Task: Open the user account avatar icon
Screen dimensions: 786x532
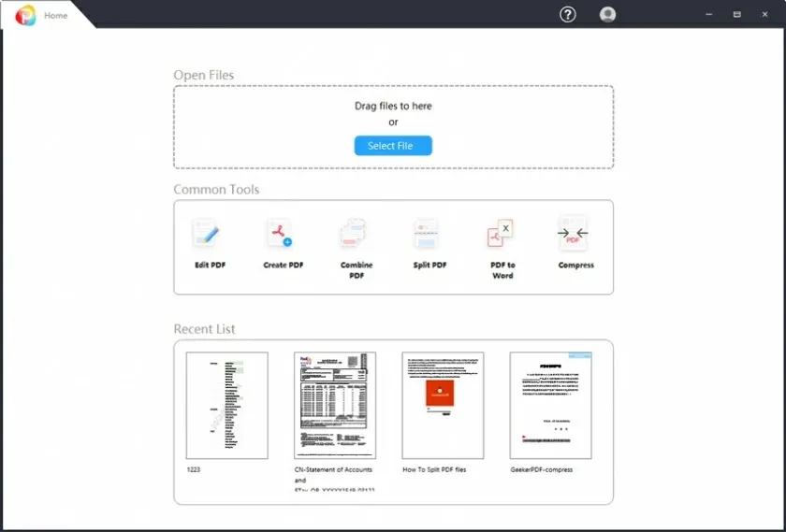Action: (x=607, y=15)
